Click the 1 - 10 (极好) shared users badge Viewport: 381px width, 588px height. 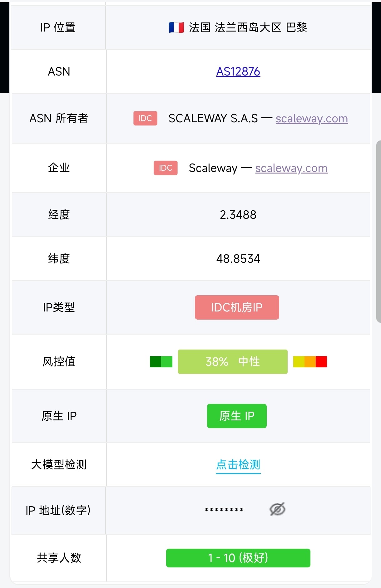pyautogui.click(x=238, y=558)
